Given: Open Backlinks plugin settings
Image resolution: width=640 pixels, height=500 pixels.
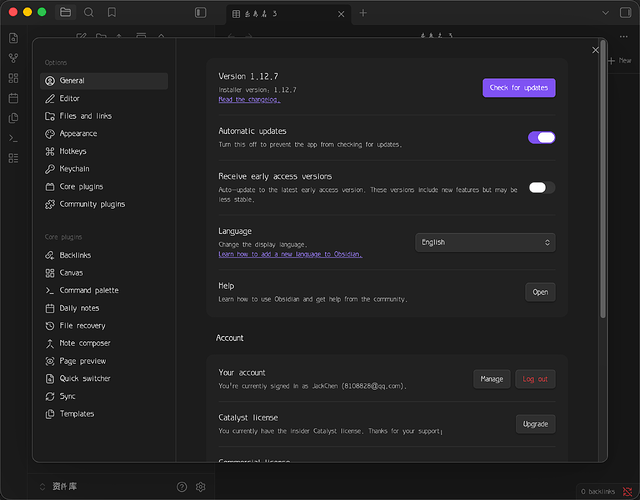Looking at the screenshot, I should [x=104, y=255].
